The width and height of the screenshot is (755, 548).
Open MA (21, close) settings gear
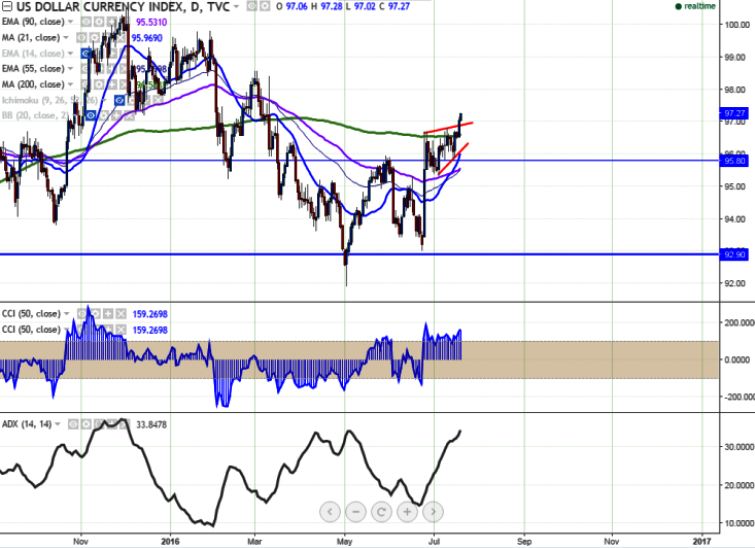[94, 38]
